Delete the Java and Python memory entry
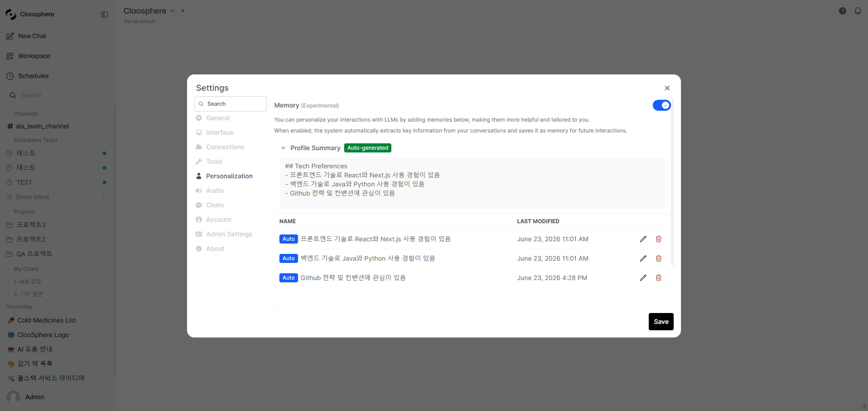Screen dimensions: 868x411 click(x=658, y=258)
